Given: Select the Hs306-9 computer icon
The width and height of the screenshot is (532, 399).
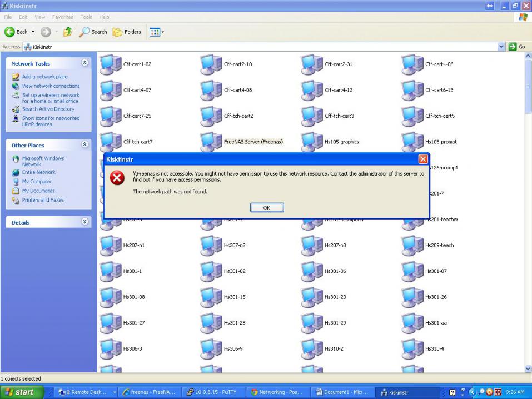Looking at the screenshot, I should pyautogui.click(x=211, y=348).
